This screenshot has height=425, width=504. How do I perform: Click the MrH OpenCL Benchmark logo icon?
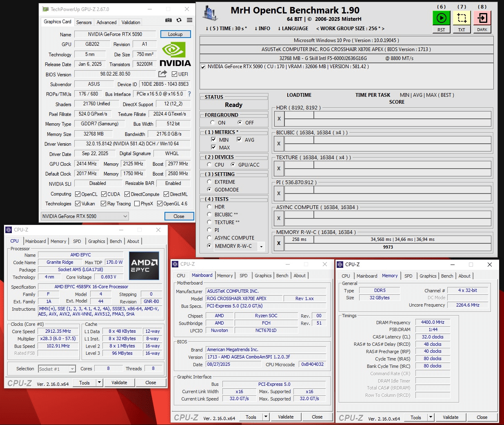tap(211, 13)
